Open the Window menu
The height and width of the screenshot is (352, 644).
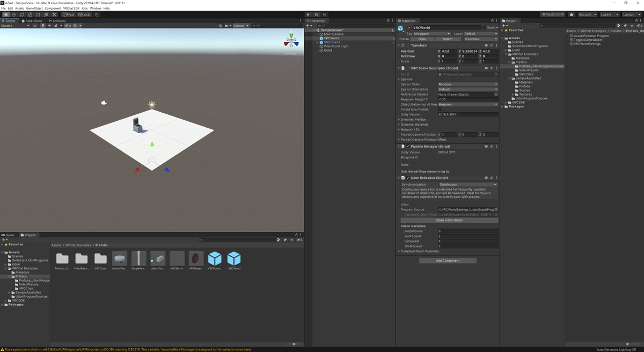pos(95,9)
